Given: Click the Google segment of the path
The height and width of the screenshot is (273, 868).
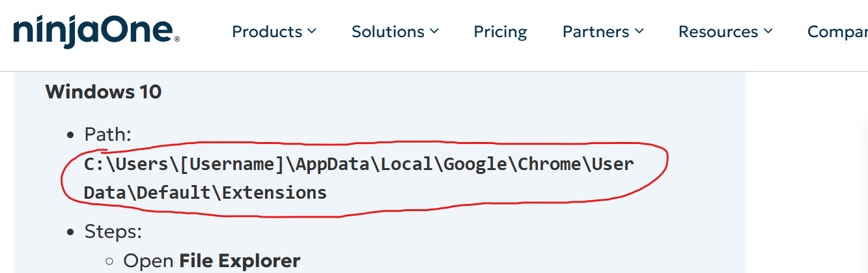Looking at the screenshot, I should pos(475,164).
